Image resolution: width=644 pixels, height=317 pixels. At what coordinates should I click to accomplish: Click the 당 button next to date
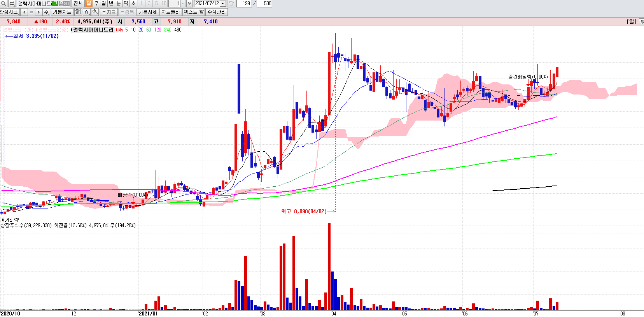click(231, 4)
